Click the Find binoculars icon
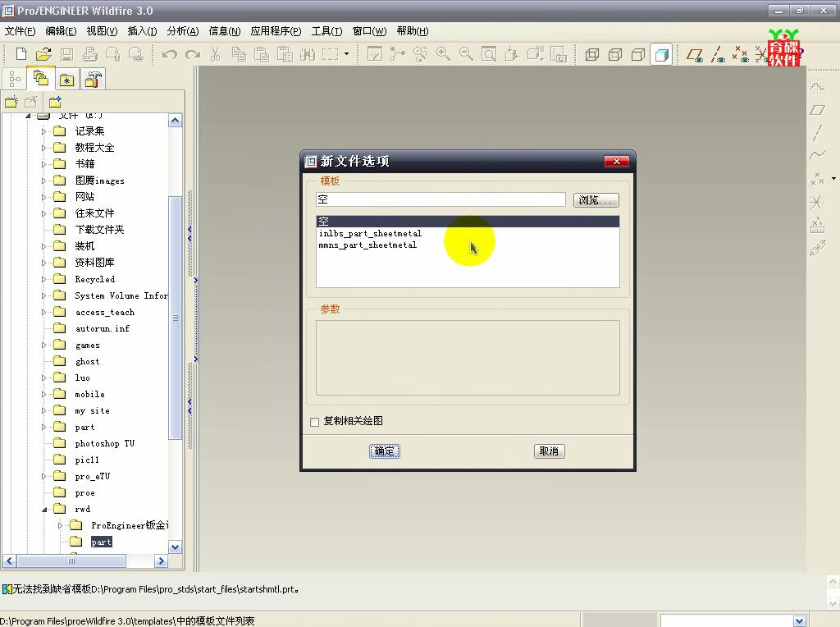 pyautogui.click(x=308, y=53)
